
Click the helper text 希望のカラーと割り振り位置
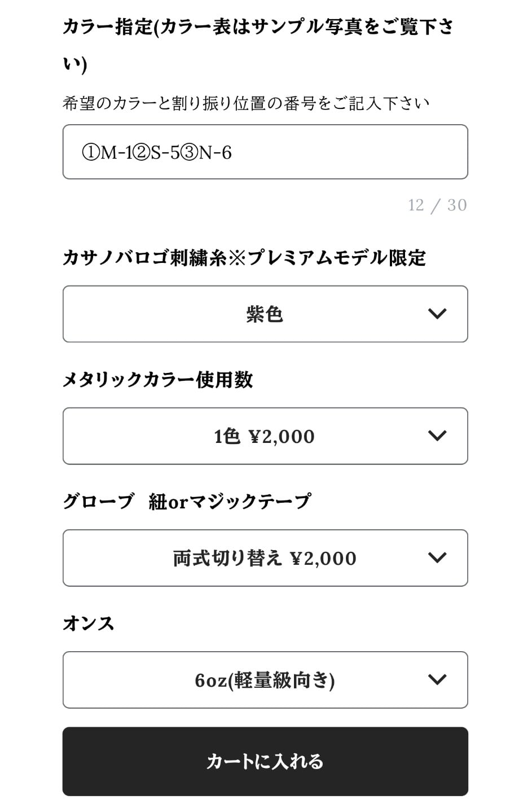tap(246, 103)
